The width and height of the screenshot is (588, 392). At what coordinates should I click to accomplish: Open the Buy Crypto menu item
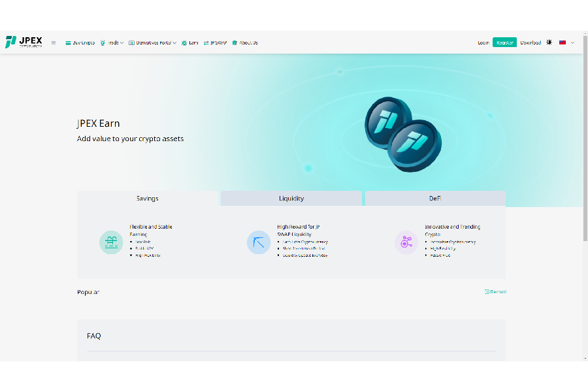click(x=80, y=42)
